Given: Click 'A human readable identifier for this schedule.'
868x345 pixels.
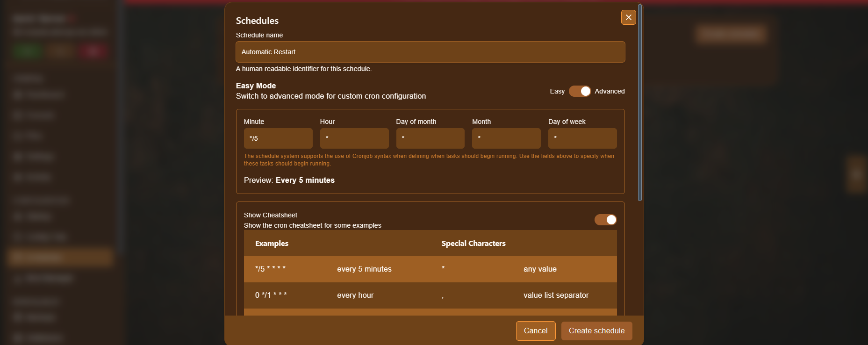Looking at the screenshot, I should pyautogui.click(x=304, y=69).
